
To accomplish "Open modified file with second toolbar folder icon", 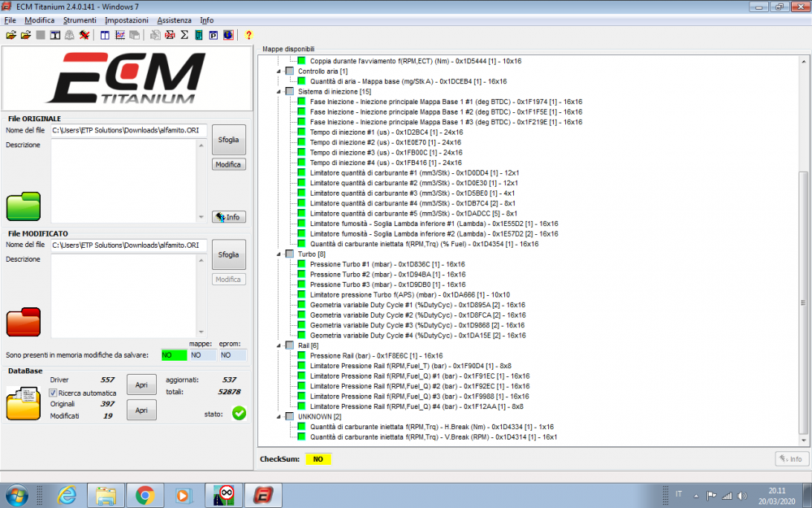I will [25, 35].
